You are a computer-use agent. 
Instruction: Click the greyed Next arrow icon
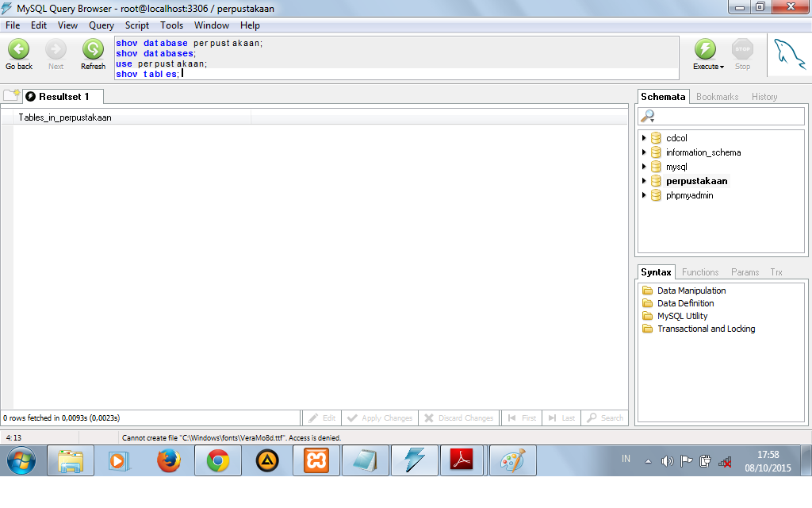tap(56, 50)
